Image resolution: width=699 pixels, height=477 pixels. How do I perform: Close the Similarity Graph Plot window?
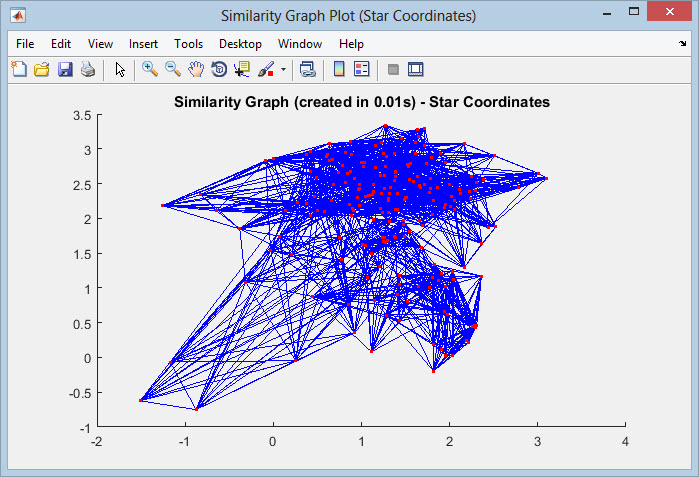pyautogui.click(x=670, y=12)
